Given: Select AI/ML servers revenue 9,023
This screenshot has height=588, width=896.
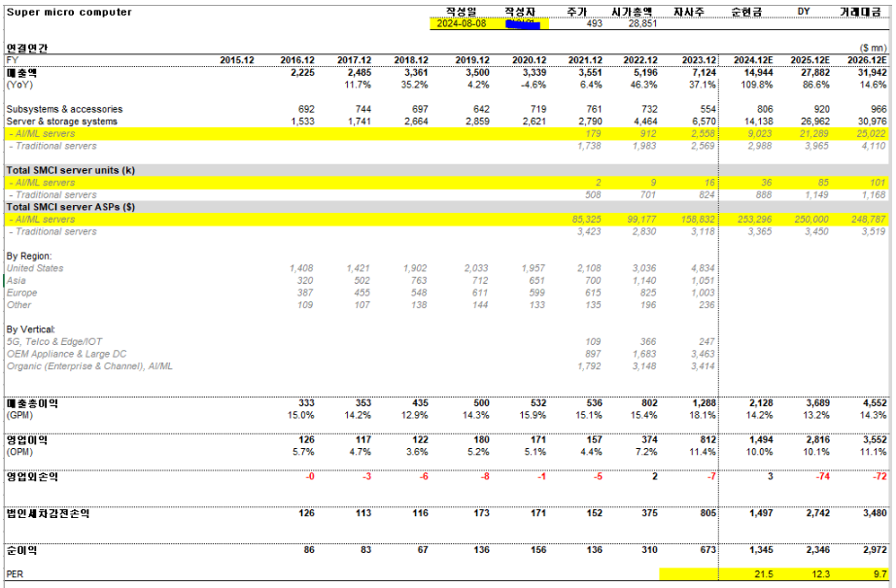Looking at the screenshot, I should 759,134.
